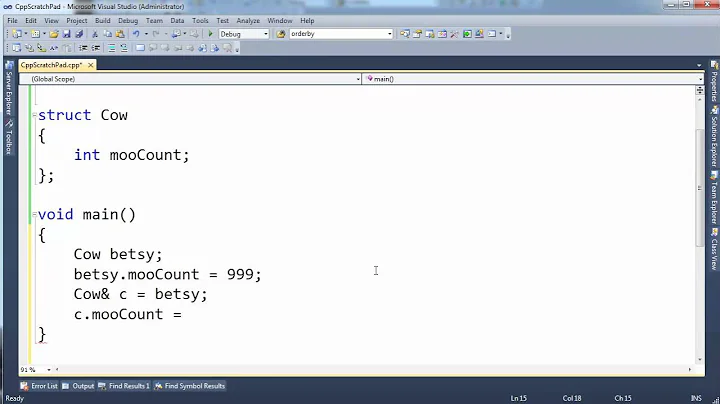This screenshot has height=404, width=720.
Task: Open the Solution Configurations Debug dropdown
Action: (x=265, y=34)
